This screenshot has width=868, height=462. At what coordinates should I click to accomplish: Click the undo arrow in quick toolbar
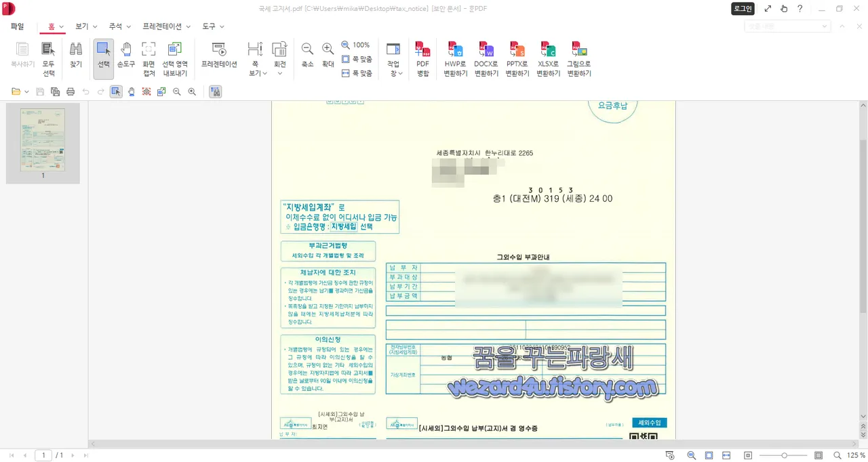click(x=85, y=91)
